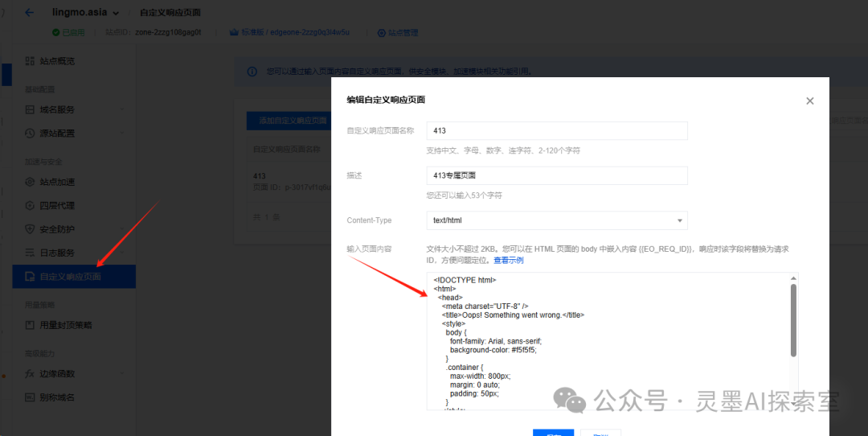Expand the 边缘函数 sidebar menu
868x436 pixels.
click(x=74, y=374)
